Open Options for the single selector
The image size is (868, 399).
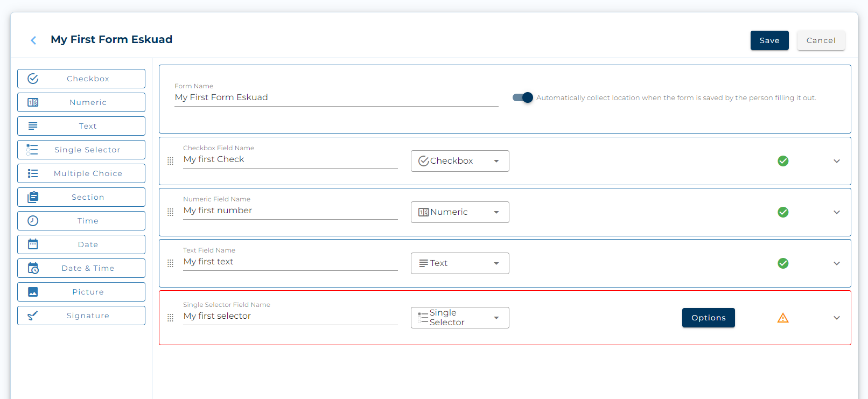coord(708,318)
